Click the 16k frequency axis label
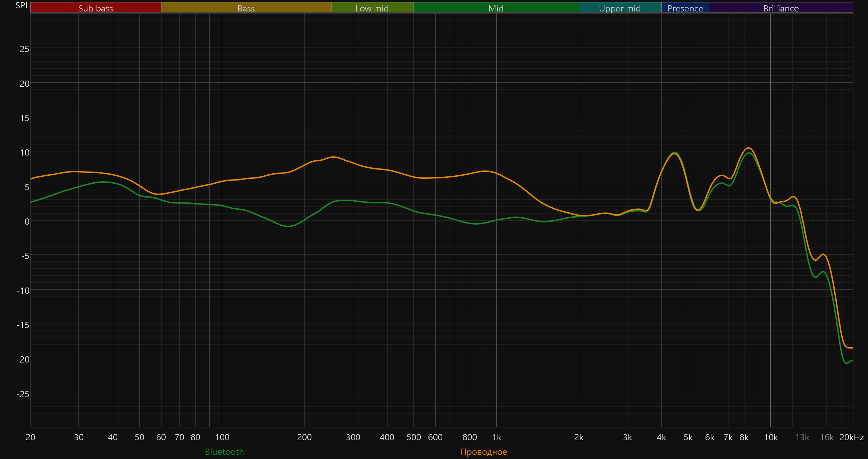The height and width of the screenshot is (459, 868). tap(827, 437)
